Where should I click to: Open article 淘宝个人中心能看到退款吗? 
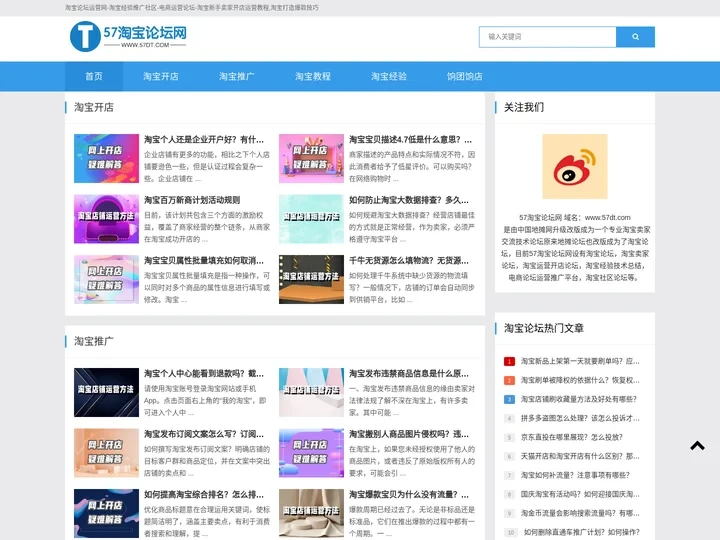point(204,374)
